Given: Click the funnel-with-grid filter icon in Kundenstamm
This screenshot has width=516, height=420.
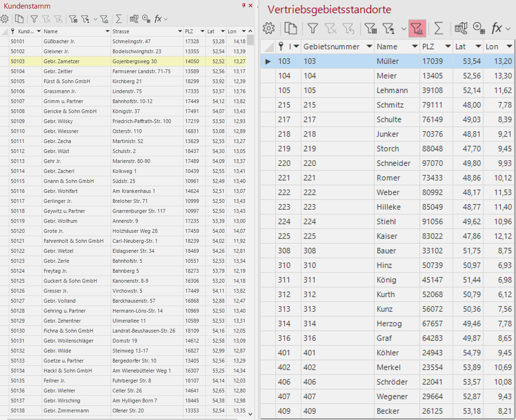Looking at the screenshot, I should pyautogui.click(x=73, y=19).
